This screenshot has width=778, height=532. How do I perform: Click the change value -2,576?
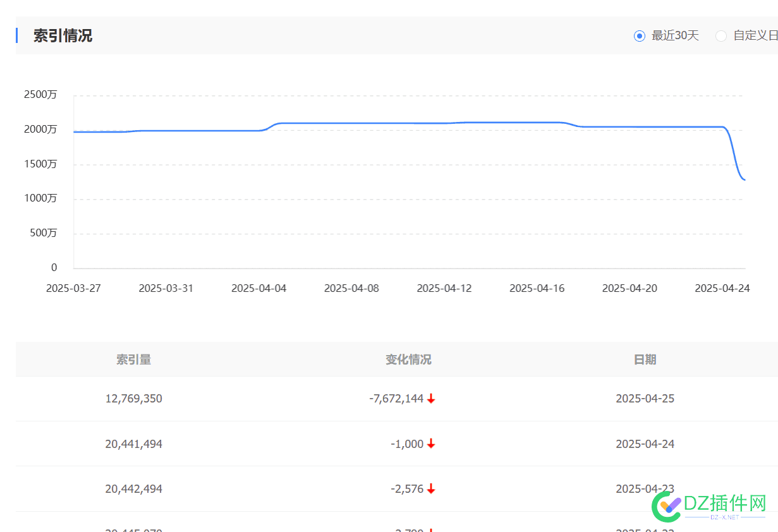[x=407, y=489]
